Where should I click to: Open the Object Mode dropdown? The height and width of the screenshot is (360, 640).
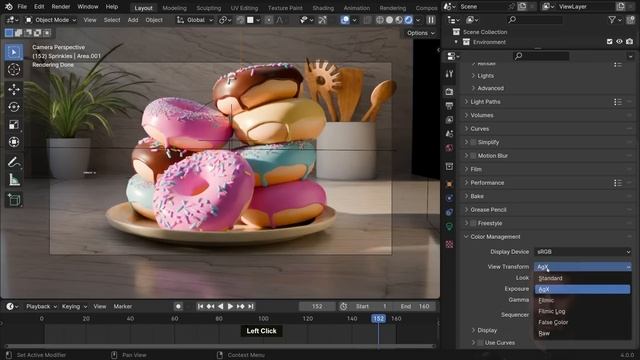pos(51,20)
